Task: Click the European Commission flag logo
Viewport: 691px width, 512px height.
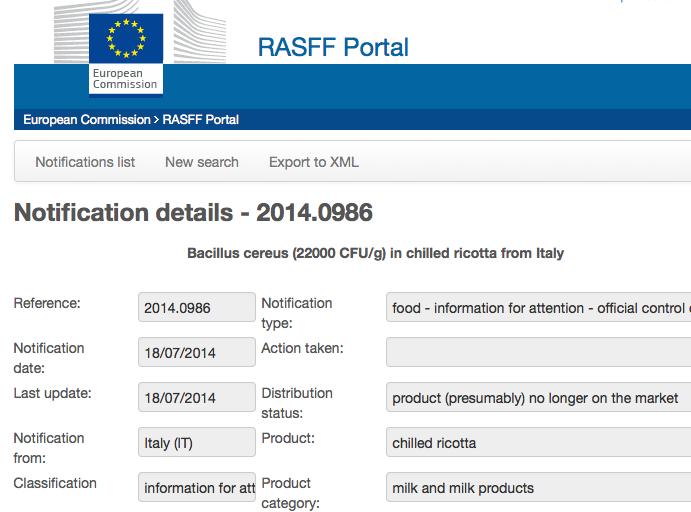Action: [x=125, y=55]
